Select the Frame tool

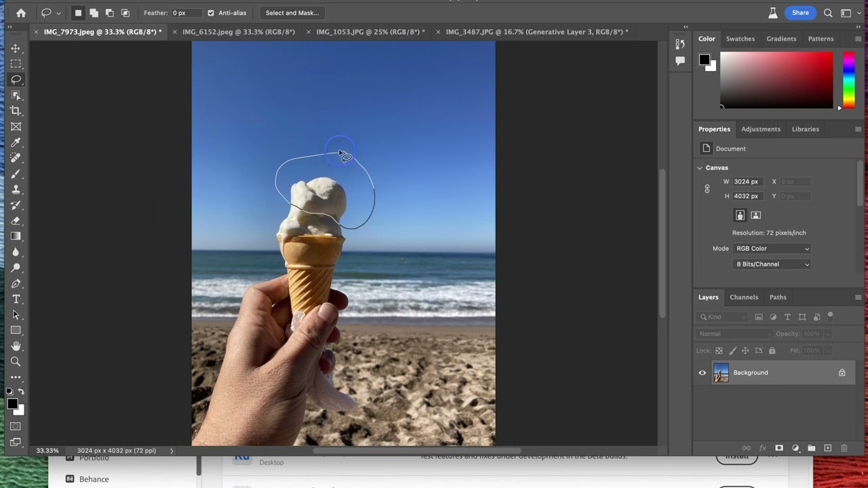pyautogui.click(x=16, y=127)
